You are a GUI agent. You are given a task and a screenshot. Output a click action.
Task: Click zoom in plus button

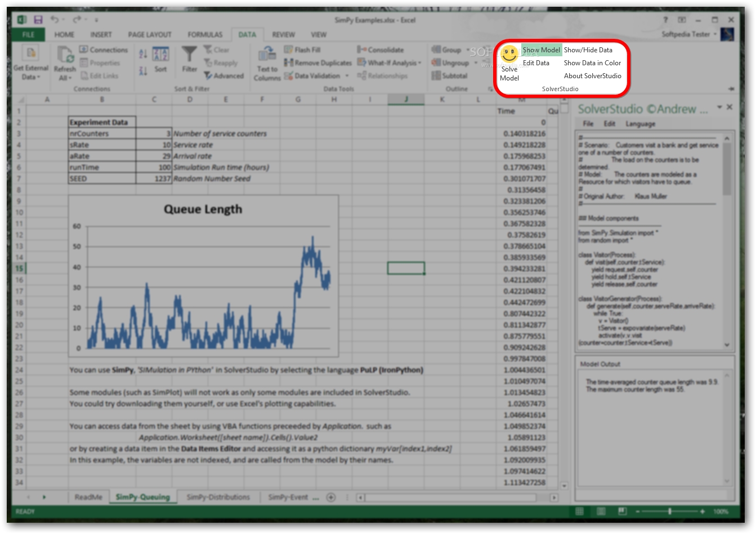pos(702,511)
